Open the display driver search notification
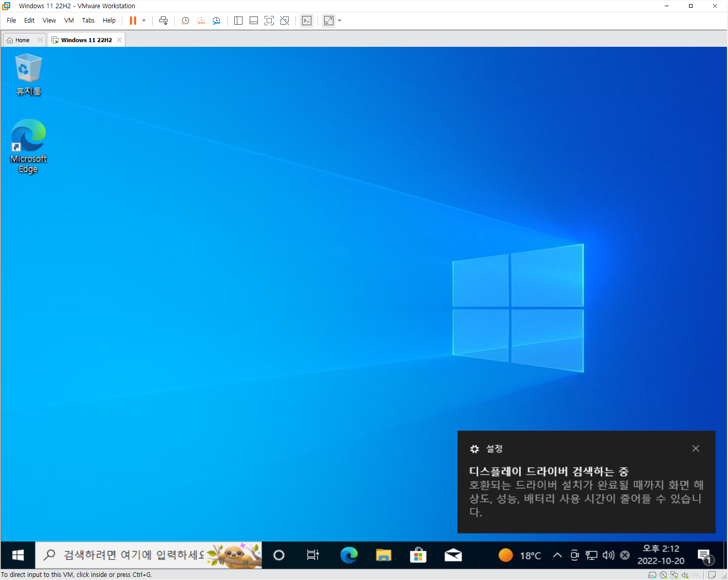This screenshot has width=728, height=580. 586,482
